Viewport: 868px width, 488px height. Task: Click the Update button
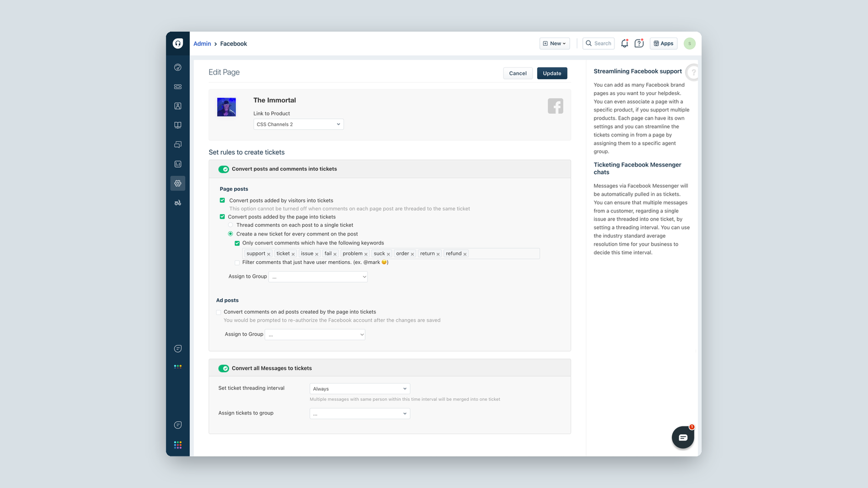click(x=552, y=73)
